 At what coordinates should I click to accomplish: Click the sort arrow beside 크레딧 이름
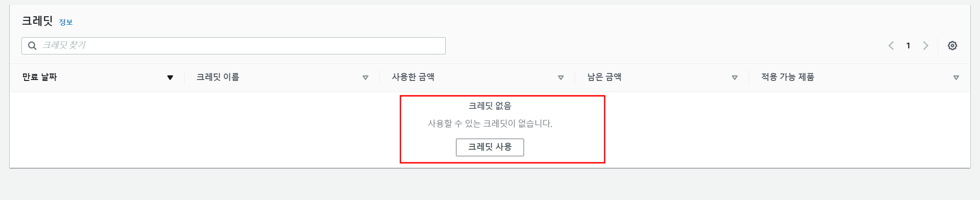(366, 78)
